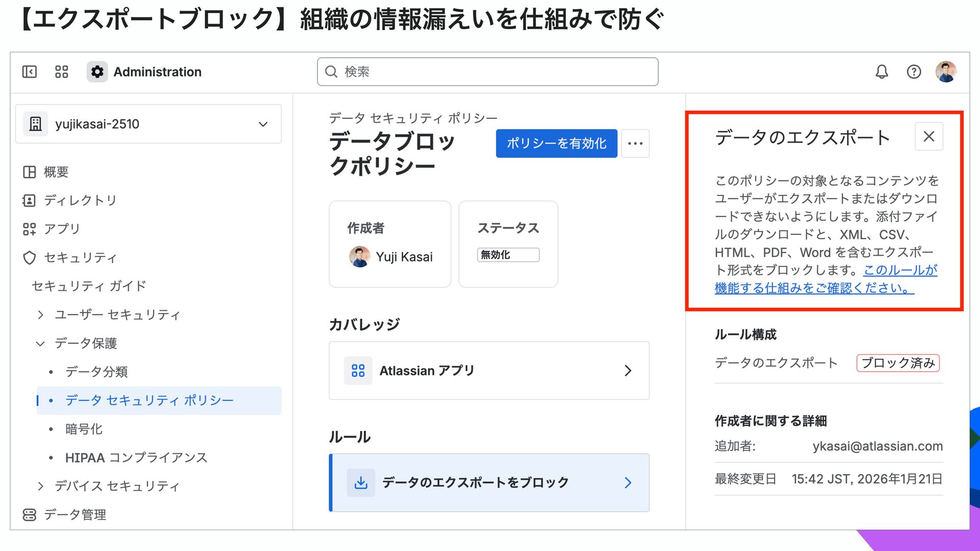Close the データのエクスポート panel
Viewport: 980px width, 551px height.
[928, 136]
